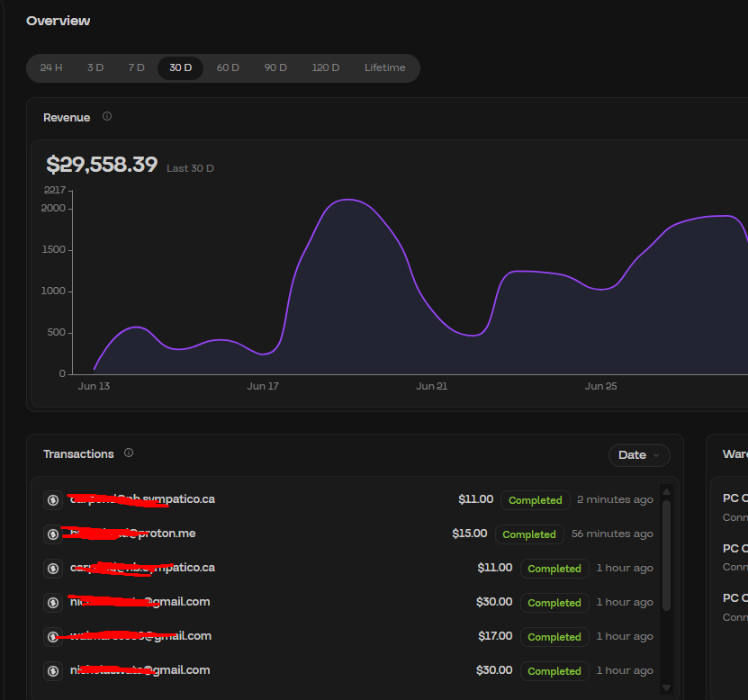Screen dimensions: 748x700
Task: Click dollar icon of proton.me transaction
Action: [53, 534]
